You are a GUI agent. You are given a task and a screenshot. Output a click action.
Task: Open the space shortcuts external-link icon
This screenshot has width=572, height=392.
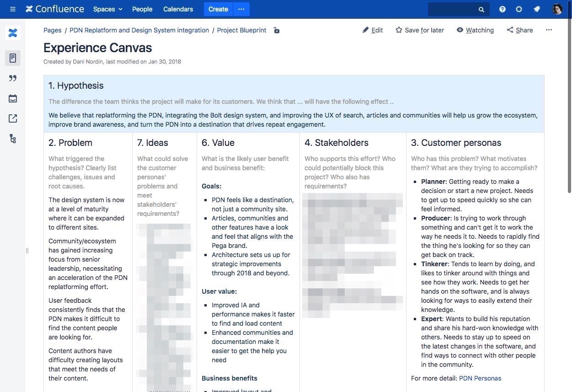coord(13,118)
